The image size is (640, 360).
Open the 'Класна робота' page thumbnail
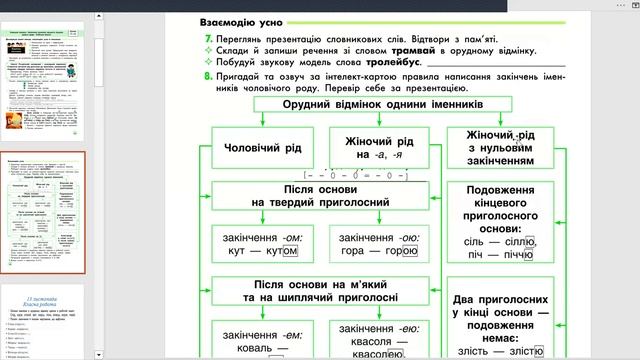coord(42,322)
